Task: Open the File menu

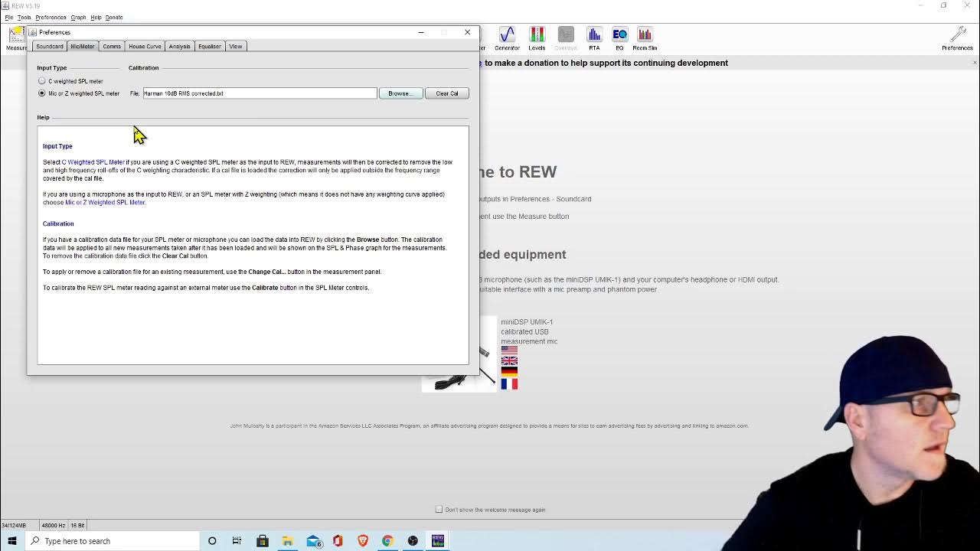Action: (9, 17)
